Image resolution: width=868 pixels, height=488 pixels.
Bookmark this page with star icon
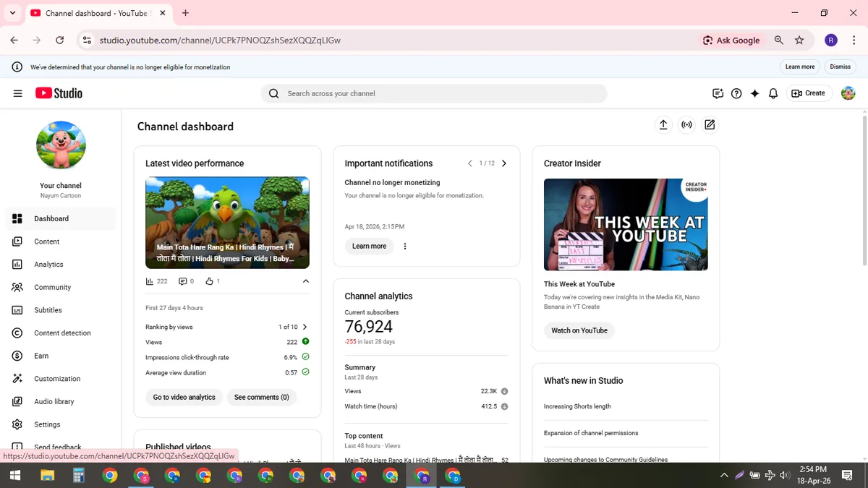click(799, 40)
